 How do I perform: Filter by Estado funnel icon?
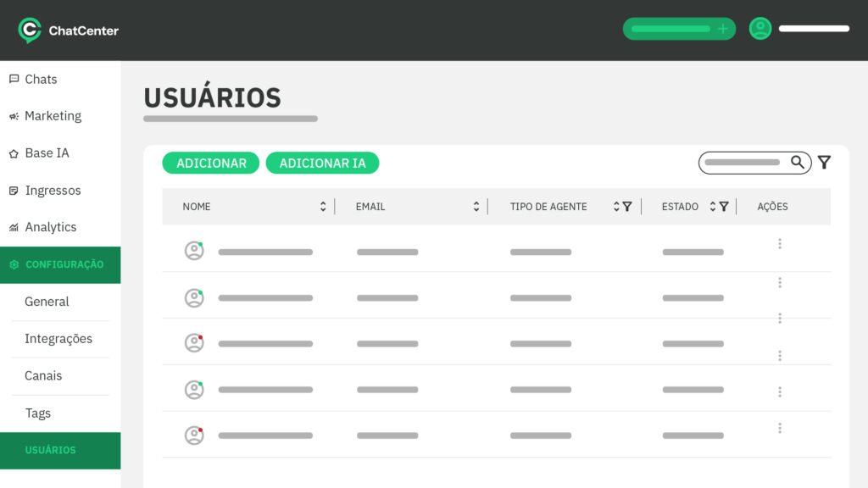pos(724,207)
